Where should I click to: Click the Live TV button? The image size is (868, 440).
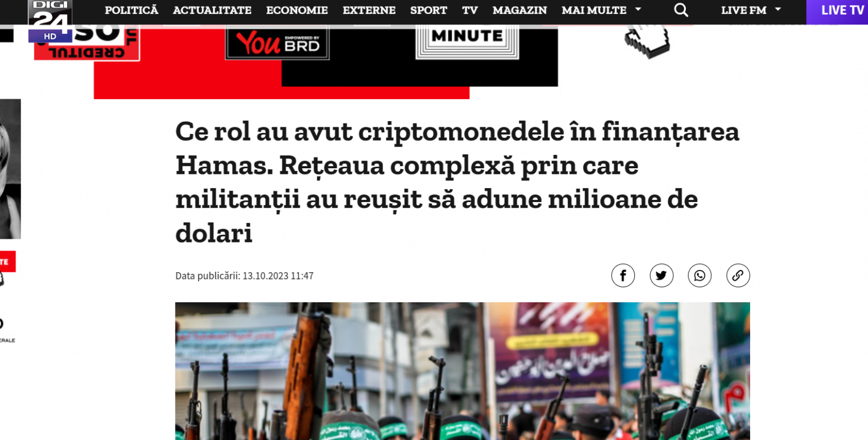click(837, 11)
